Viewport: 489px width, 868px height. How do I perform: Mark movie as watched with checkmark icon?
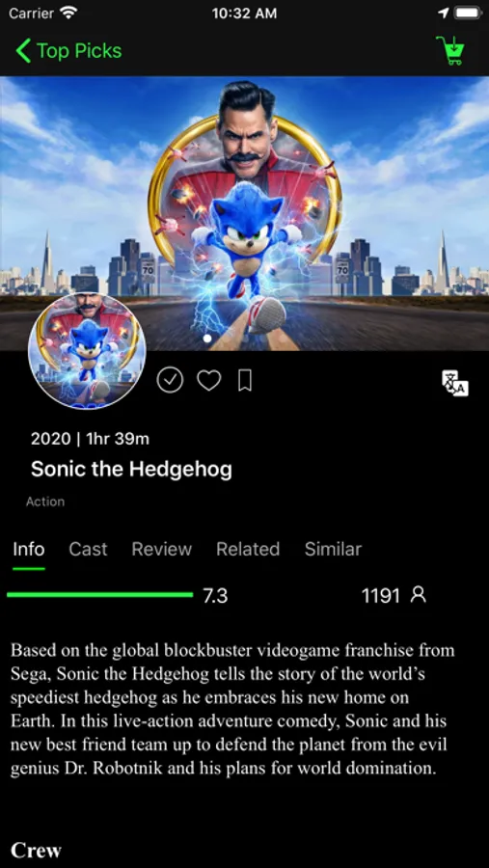(x=170, y=380)
